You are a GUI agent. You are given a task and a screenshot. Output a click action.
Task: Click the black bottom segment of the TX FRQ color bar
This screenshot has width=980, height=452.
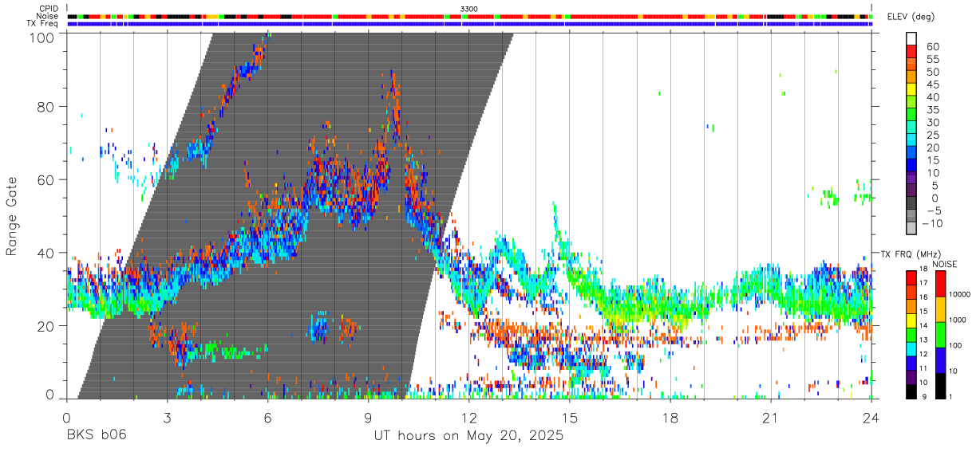click(911, 392)
